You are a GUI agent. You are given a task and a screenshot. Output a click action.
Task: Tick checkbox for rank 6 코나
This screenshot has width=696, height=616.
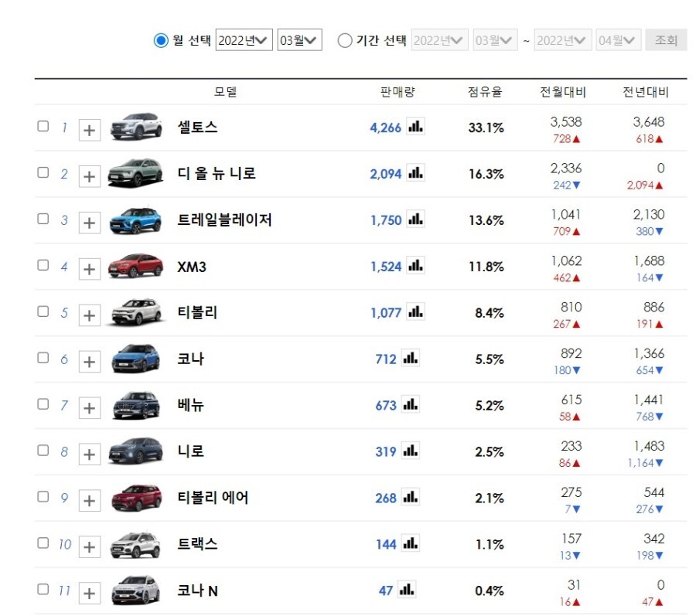(43, 357)
